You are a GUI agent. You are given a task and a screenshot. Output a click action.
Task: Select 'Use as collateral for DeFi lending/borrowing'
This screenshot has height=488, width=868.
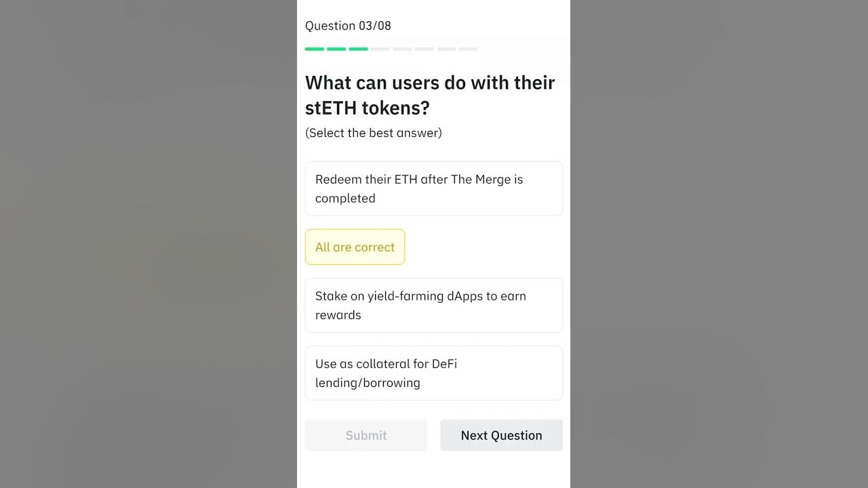pyautogui.click(x=433, y=373)
